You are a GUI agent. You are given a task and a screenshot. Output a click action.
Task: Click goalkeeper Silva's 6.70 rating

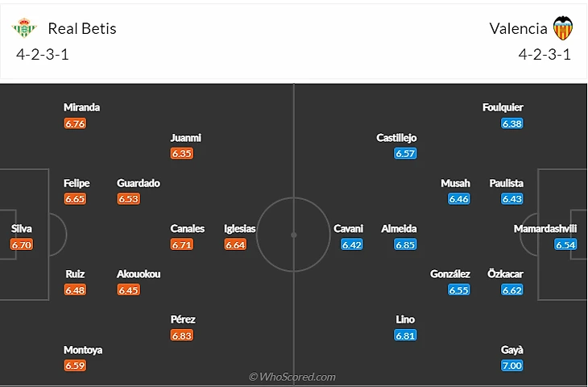tap(22, 244)
